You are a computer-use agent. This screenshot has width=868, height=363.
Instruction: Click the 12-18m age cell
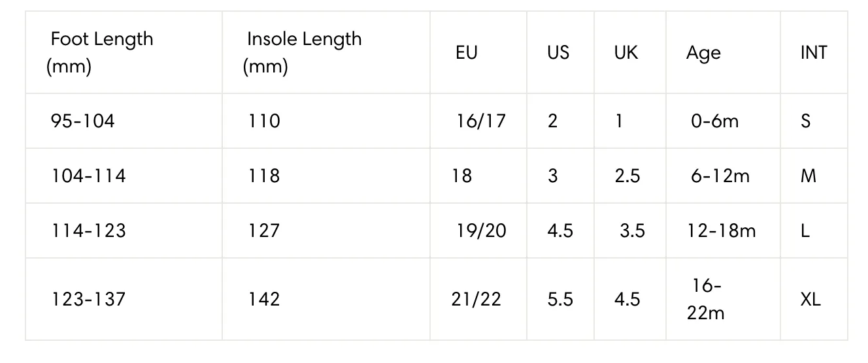721,230
